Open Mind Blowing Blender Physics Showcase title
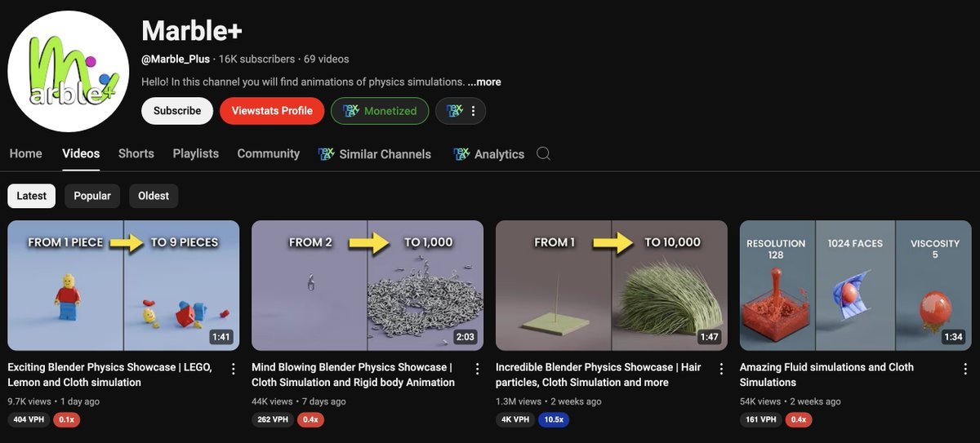980x443 pixels. click(353, 374)
